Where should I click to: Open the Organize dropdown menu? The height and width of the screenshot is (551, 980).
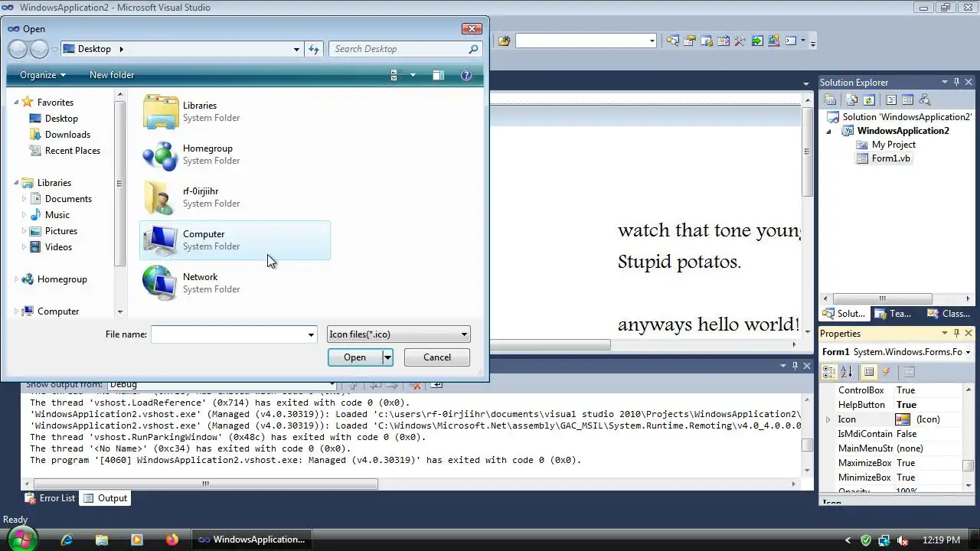point(43,75)
